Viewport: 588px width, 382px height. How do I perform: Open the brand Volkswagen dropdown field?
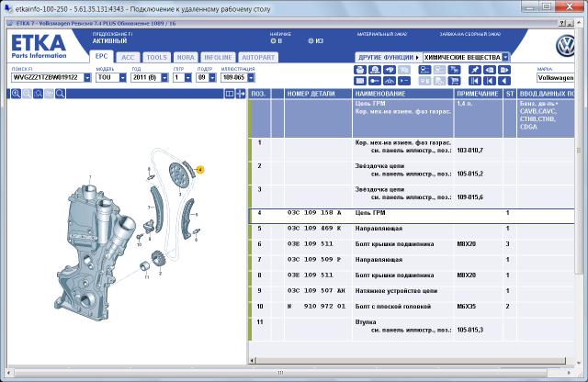pos(555,78)
